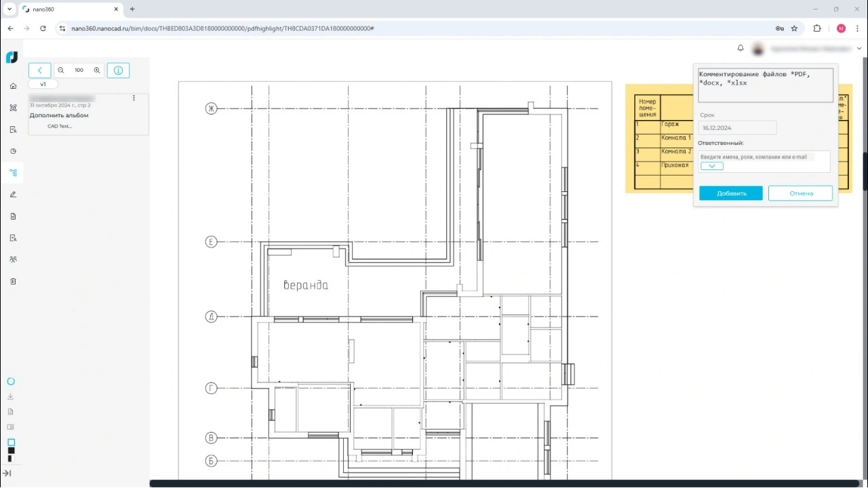The image size is (868, 488).
Task: Expand the responsible person dropdown arrow
Action: [x=712, y=166]
